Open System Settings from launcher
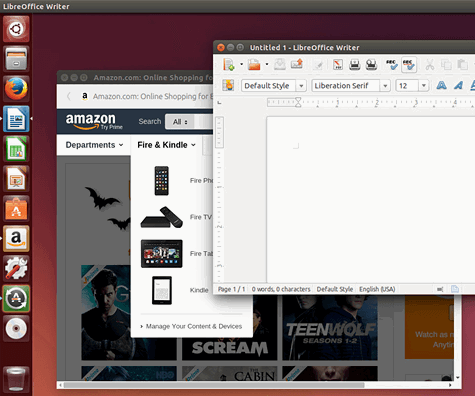The width and height of the screenshot is (475, 396). [16, 268]
